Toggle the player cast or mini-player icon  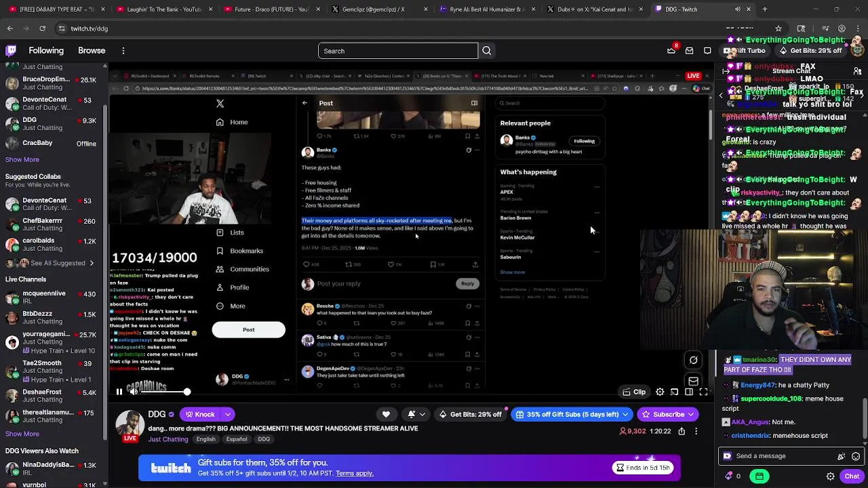674,392
